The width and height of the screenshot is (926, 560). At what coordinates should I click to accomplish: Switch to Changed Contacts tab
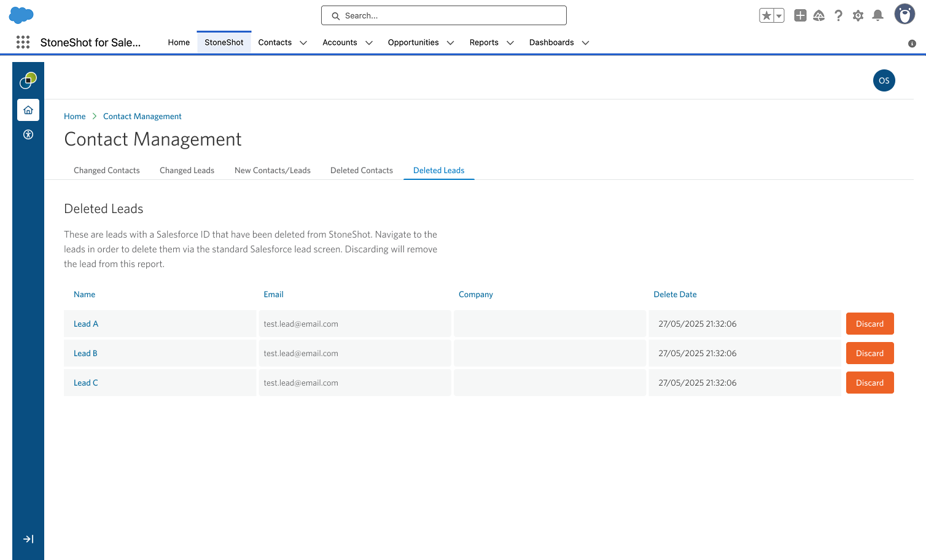click(107, 170)
